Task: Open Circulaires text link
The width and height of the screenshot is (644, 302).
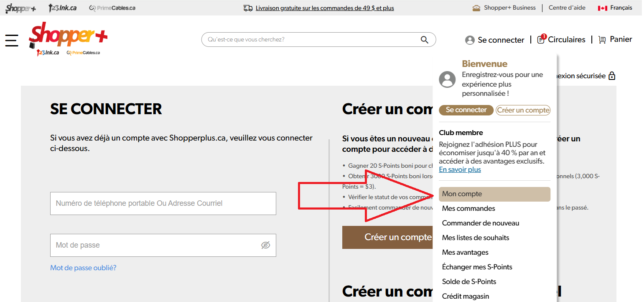Action: 567,40
